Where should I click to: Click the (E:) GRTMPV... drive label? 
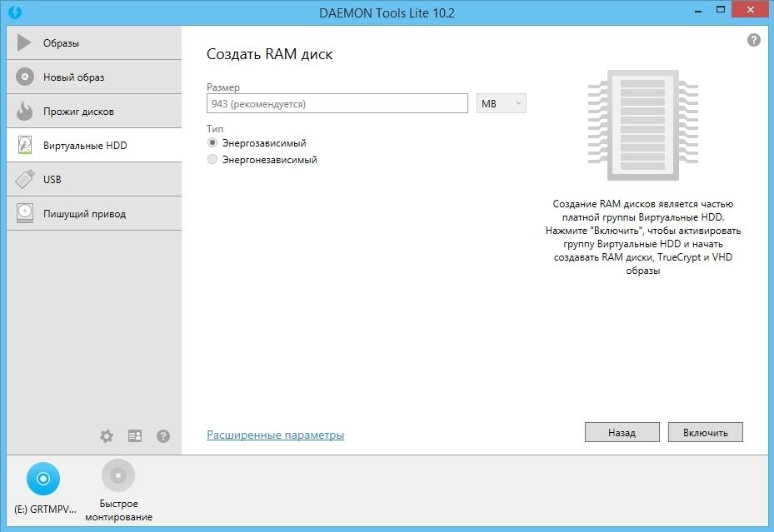45,510
